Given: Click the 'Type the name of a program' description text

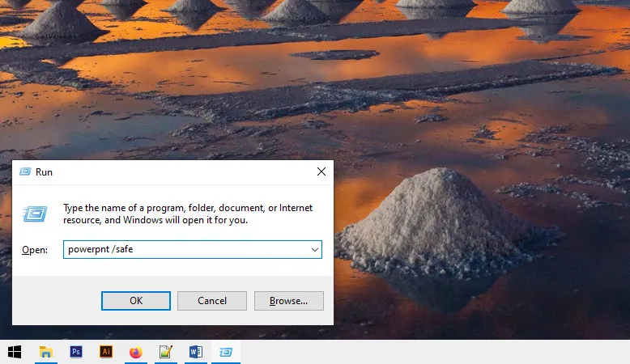Looking at the screenshot, I should click(188, 214).
